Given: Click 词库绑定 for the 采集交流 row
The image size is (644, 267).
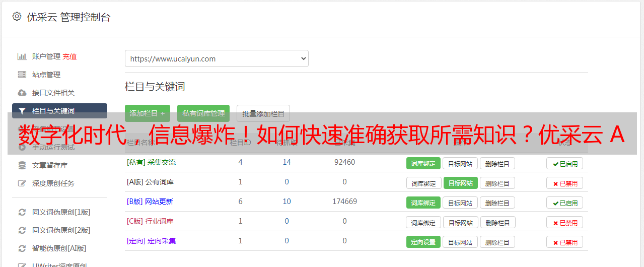Looking at the screenshot, I should (423, 163).
